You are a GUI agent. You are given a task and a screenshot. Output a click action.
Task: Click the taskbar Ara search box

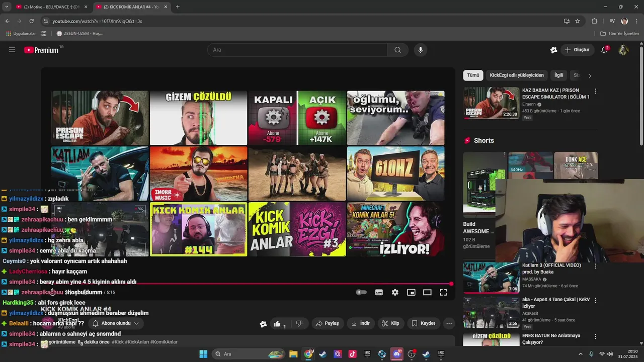tap(248, 354)
